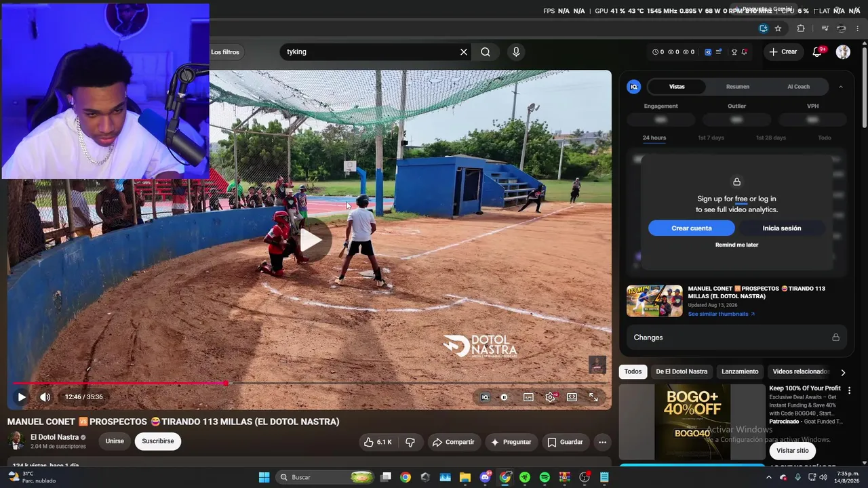This screenshot has width=868, height=488.
Task: Open El Dotol Nastra channel name link
Action: point(55,437)
